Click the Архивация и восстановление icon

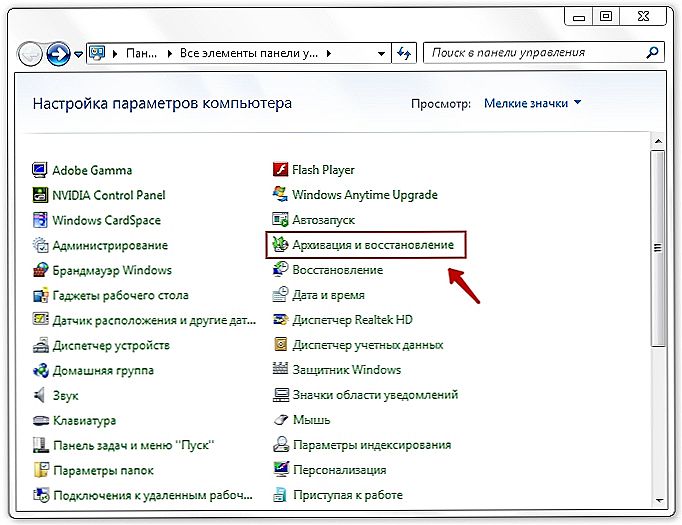280,245
